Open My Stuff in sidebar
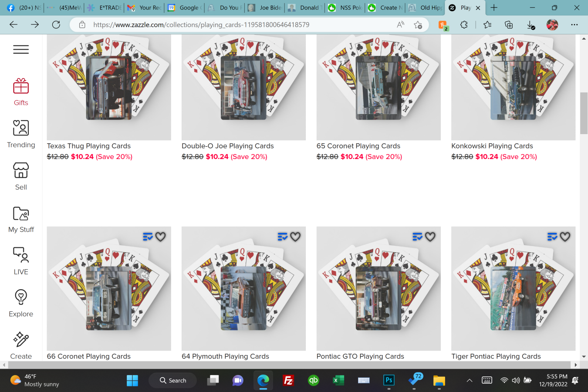 tap(21, 219)
